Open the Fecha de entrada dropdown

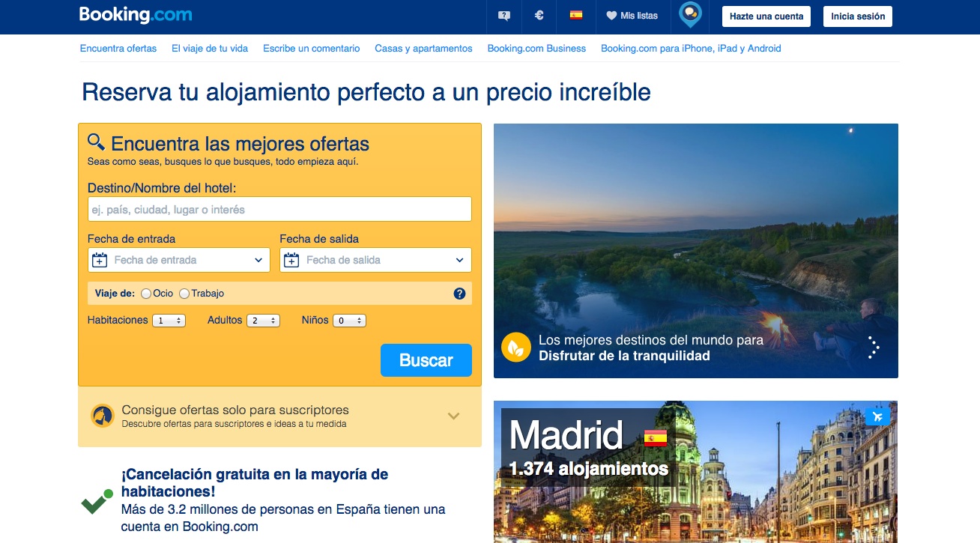tap(178, 260)
